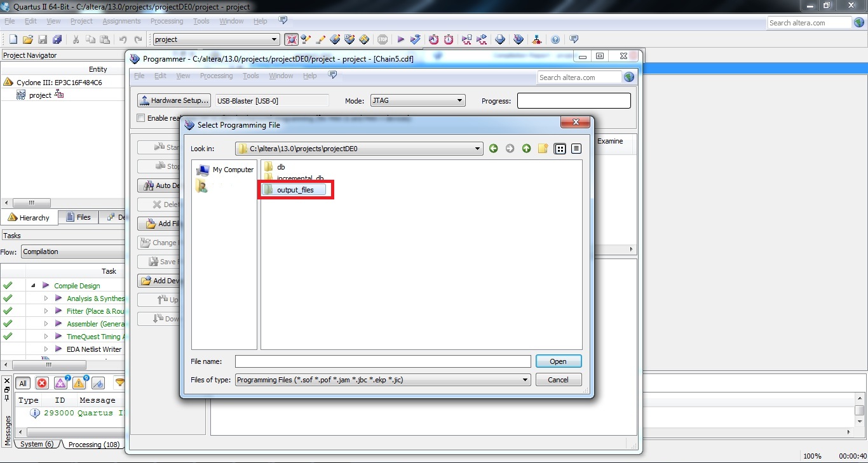Select My Computer in the dialog sidebar

pyautogui.click(x=225, y=170)
